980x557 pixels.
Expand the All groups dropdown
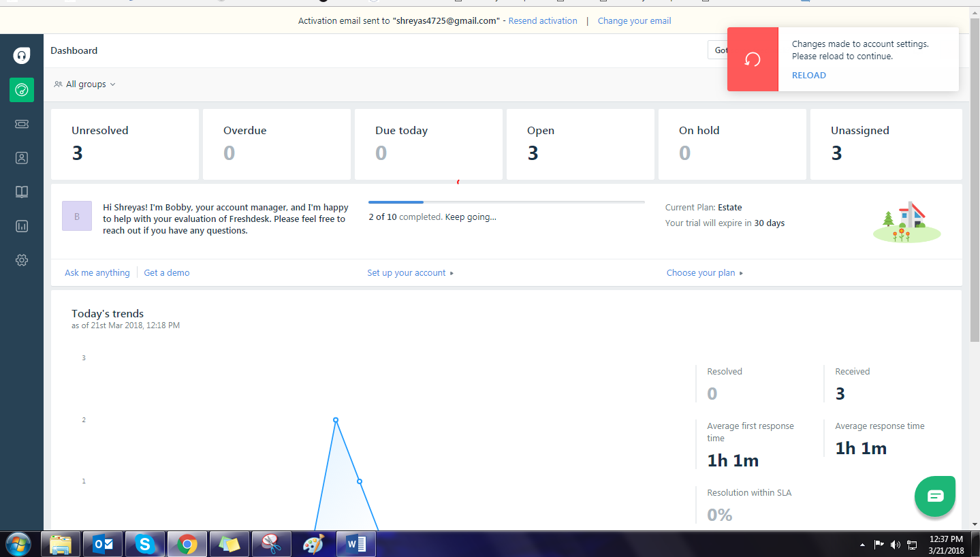(84, 84)
